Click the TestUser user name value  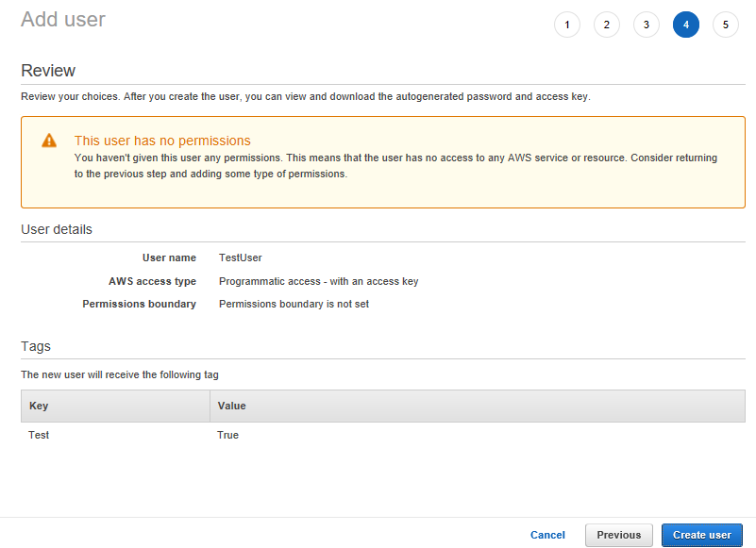[x=240, y=257]
